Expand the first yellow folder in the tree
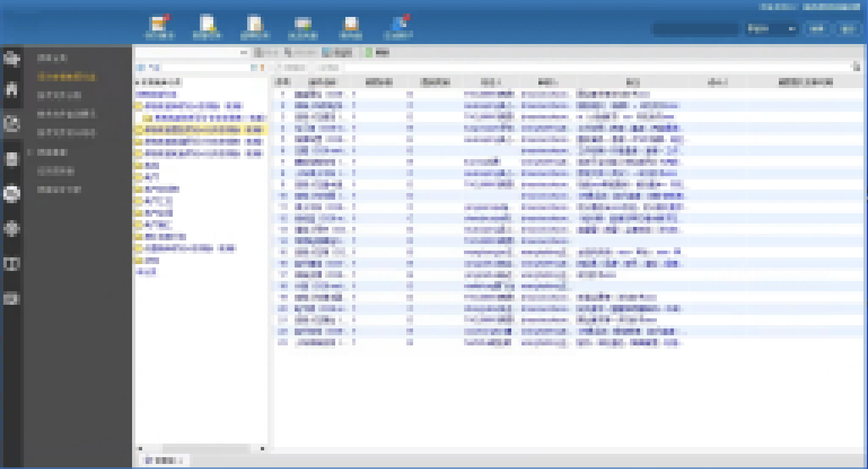The width and height of the screenshot is (868, 469). point(138,106)
